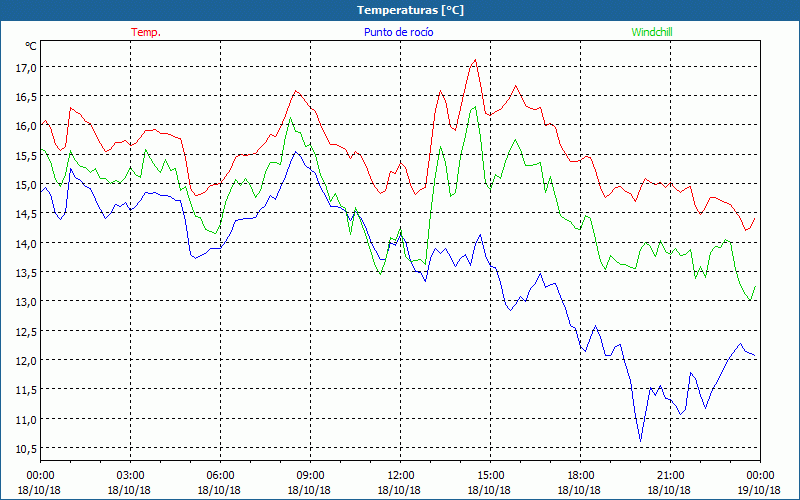Select the red 'Temp.' legend label

(x=146, y=32)
